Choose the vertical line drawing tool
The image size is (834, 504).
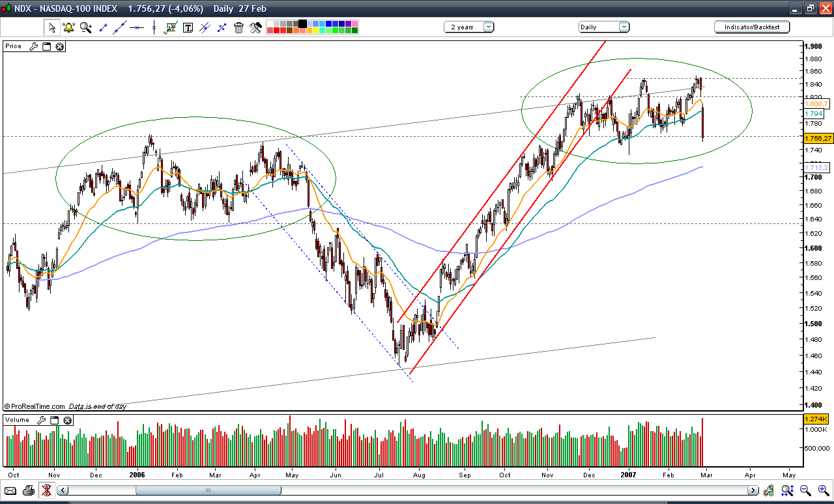click(154, 27)
